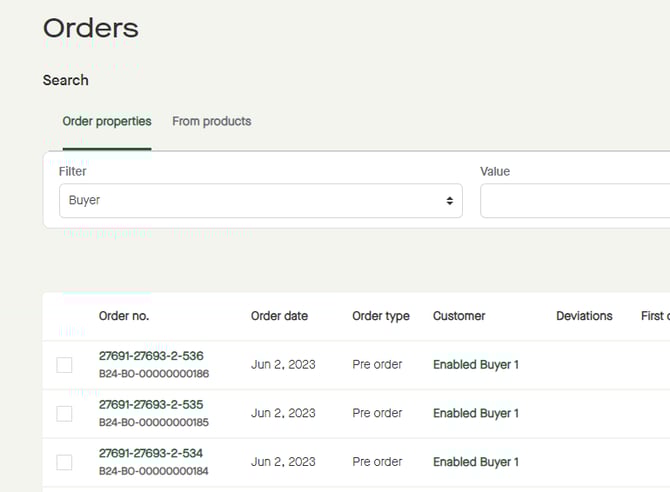This screenshot has width=670, height=492.
Task: Click Enabled Buyer 1 in the 534 order row
Action: click(475, 462)
